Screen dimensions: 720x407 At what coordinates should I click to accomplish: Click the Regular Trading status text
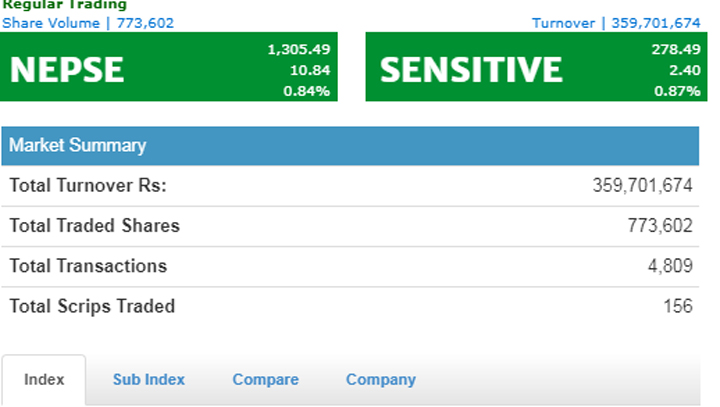coord(64,5)
